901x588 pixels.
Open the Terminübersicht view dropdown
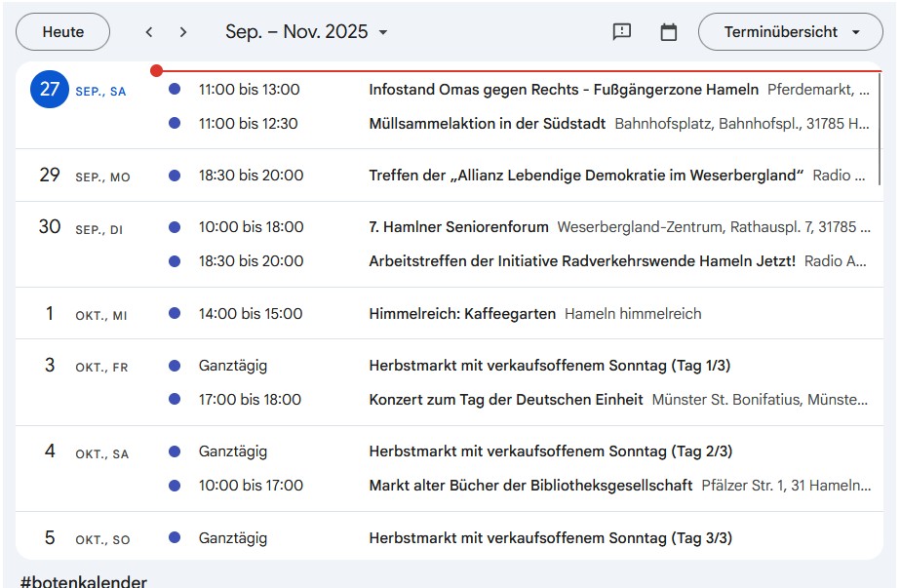pyautogui.click(x=791, y=32)
